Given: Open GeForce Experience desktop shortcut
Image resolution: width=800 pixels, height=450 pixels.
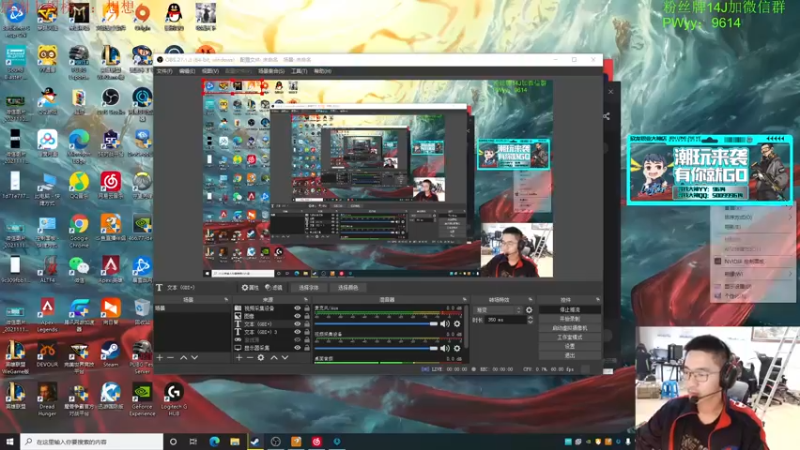Looking at the screenshot, I should click(142, 399).
